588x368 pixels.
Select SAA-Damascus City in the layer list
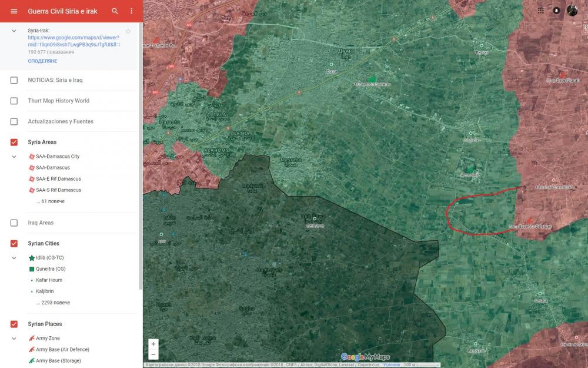coord(58,156)
